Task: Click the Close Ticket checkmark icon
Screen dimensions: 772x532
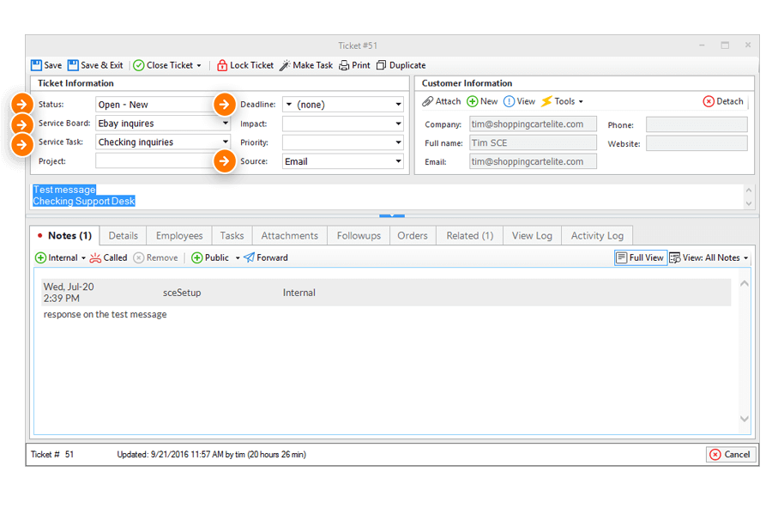Action: click(x=139, y=65)
